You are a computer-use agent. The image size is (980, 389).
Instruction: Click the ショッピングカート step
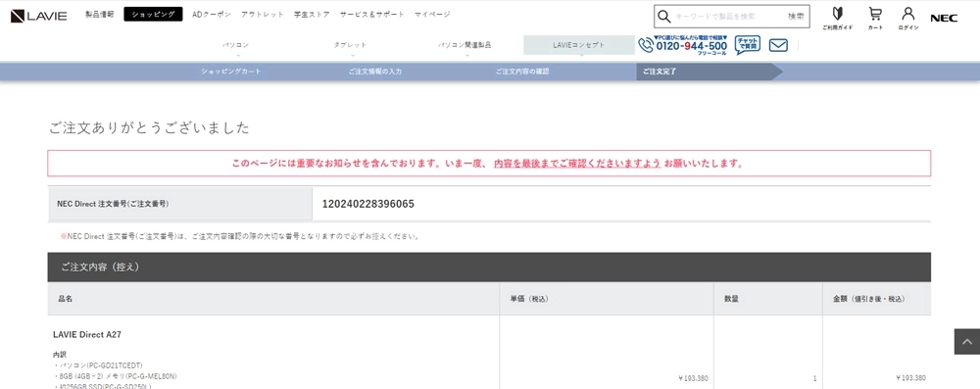[231, 72]
